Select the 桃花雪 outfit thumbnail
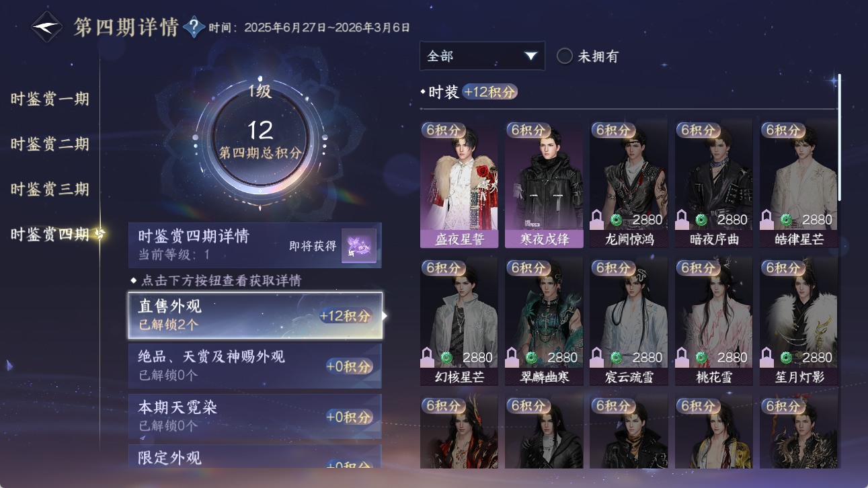The height and width of the screenshot is (488, 868). (x=714, y=321)
